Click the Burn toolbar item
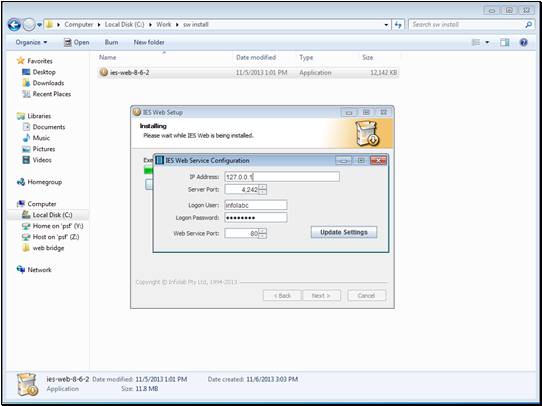 [x=111, y=43]
